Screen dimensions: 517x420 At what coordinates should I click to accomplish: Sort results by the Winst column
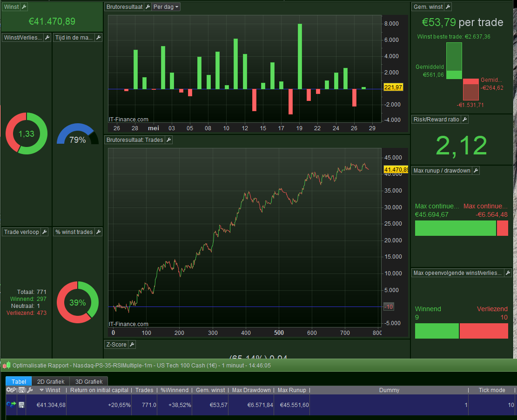[x=50, y=390]
